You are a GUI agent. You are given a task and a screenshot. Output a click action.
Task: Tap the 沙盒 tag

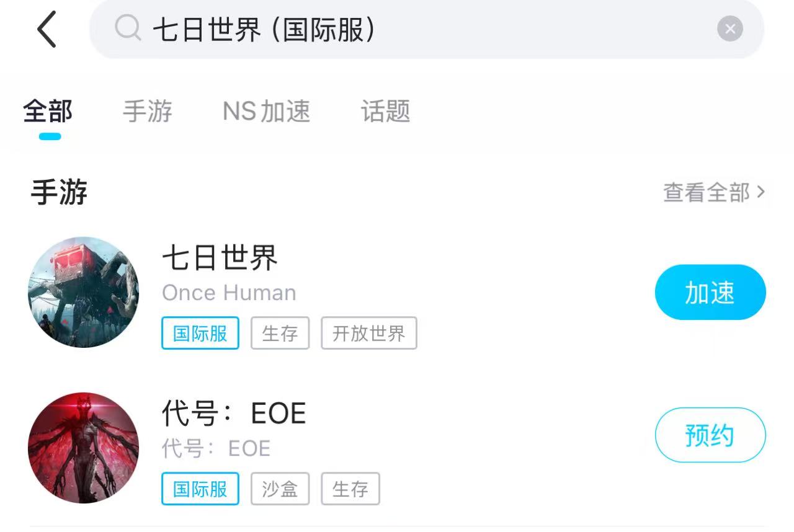click(280, 489)
